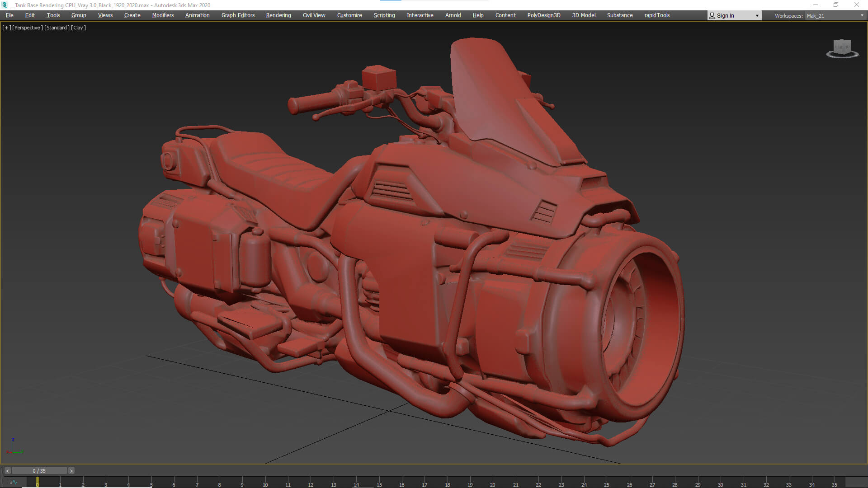
Task: Open the Substance menu
Action: tap(620, 15)
